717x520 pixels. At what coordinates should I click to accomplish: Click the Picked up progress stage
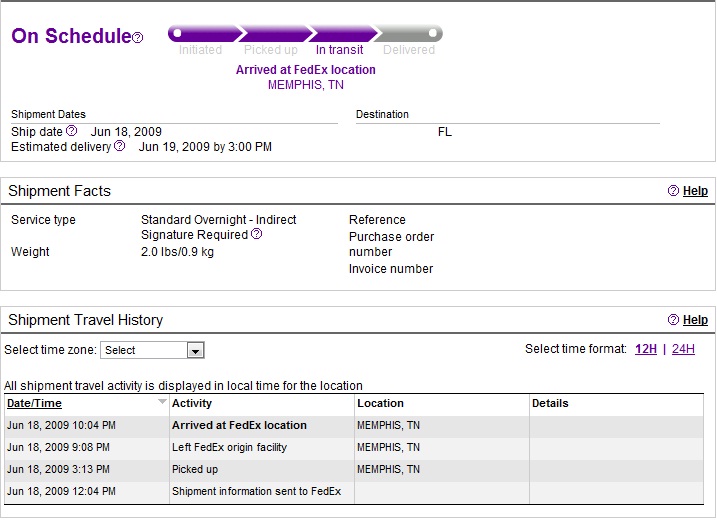[x=270, y=49]
